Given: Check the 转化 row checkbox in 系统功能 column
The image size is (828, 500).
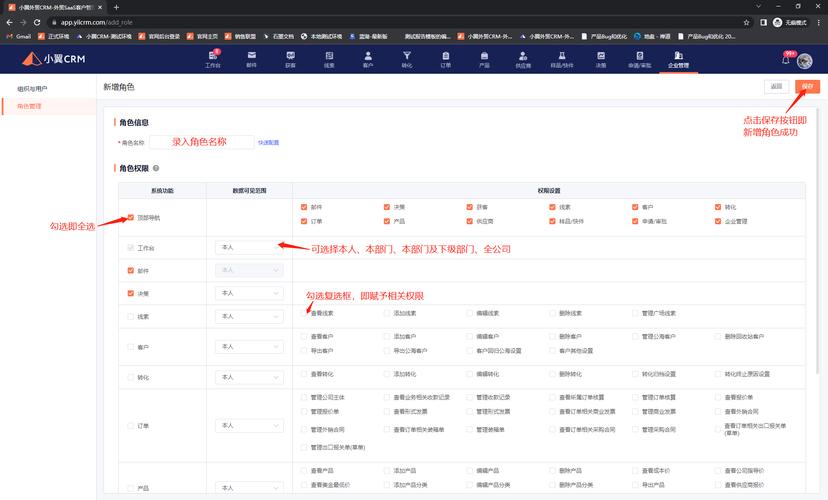Looking at the screenshot, I should [130, 377].
